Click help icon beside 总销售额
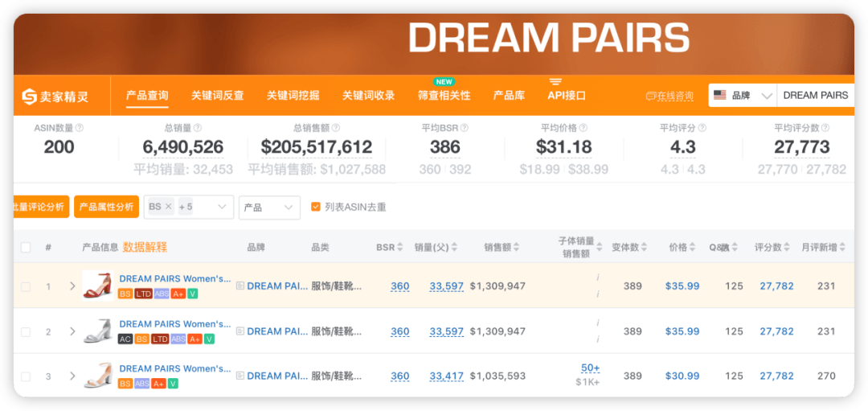This screenshot has width=868, height=411. [336, 128]
